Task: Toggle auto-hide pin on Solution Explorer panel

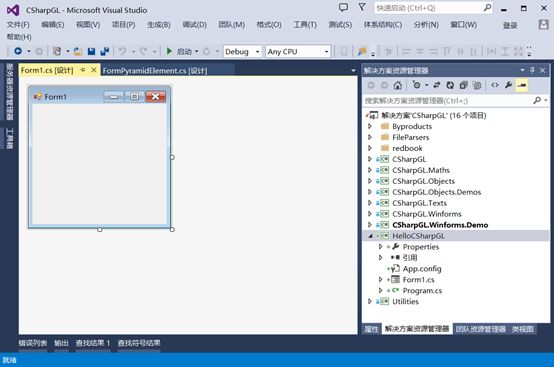Action: (x=532, y=70)
